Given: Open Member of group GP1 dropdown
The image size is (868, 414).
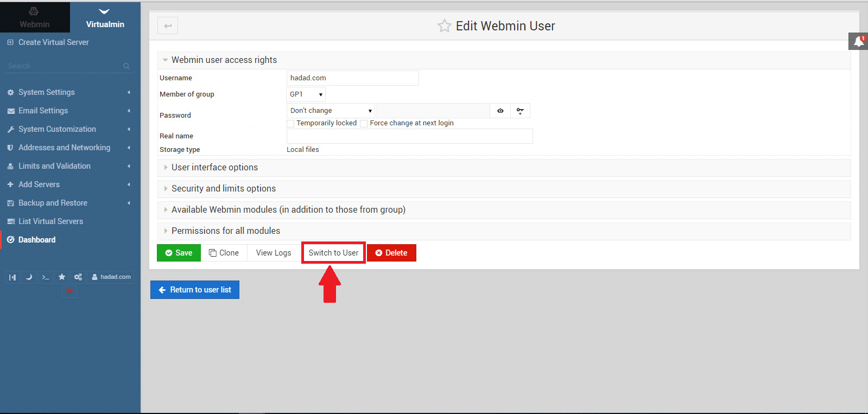Looking at the screenshot, I should click(306, 94).
